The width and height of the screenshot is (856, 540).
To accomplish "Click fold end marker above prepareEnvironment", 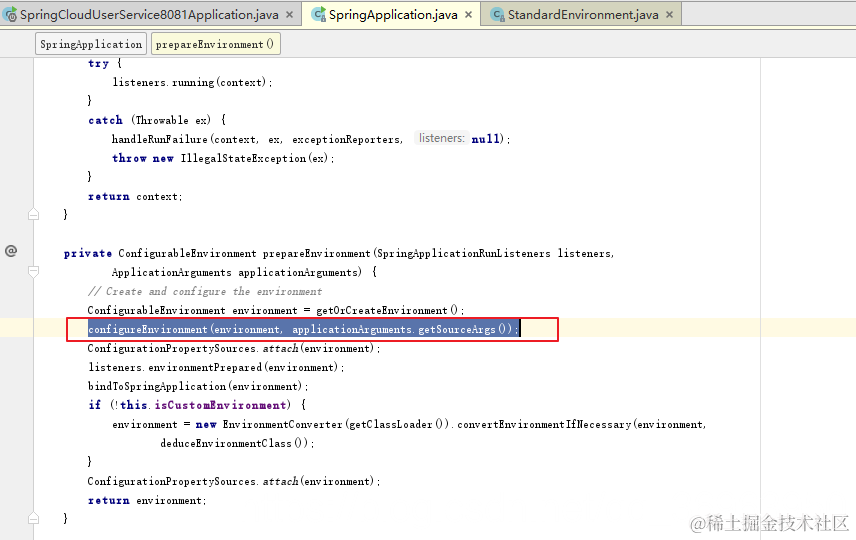I will (33, 213).
